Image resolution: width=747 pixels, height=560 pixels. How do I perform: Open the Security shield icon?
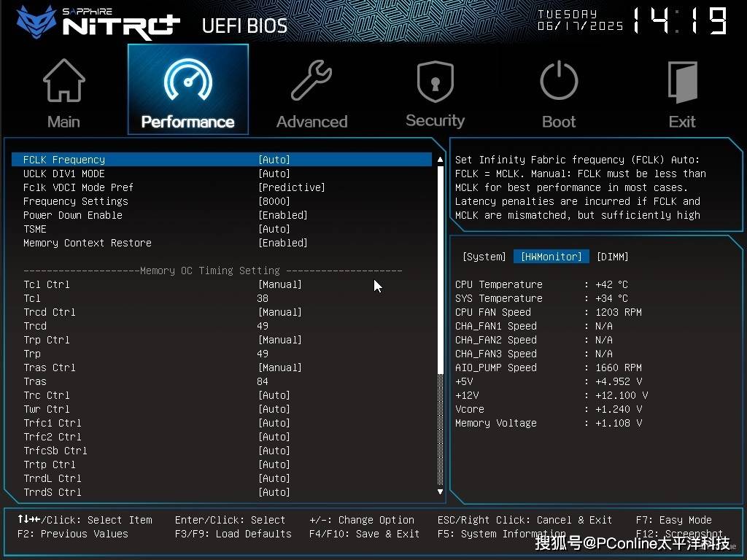pos(435,82)
